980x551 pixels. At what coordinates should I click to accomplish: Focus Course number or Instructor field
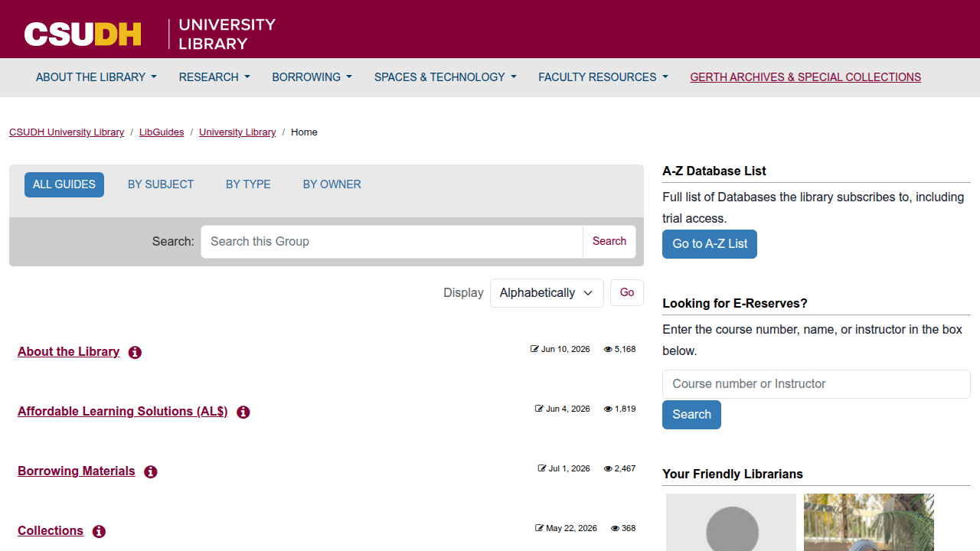pyautogui.click(x=816, y=384)
